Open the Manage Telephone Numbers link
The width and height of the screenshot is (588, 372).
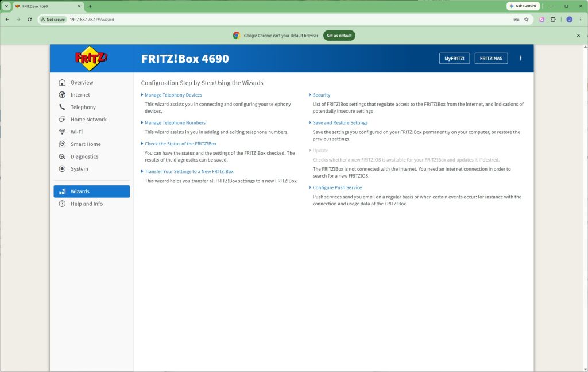175,122
